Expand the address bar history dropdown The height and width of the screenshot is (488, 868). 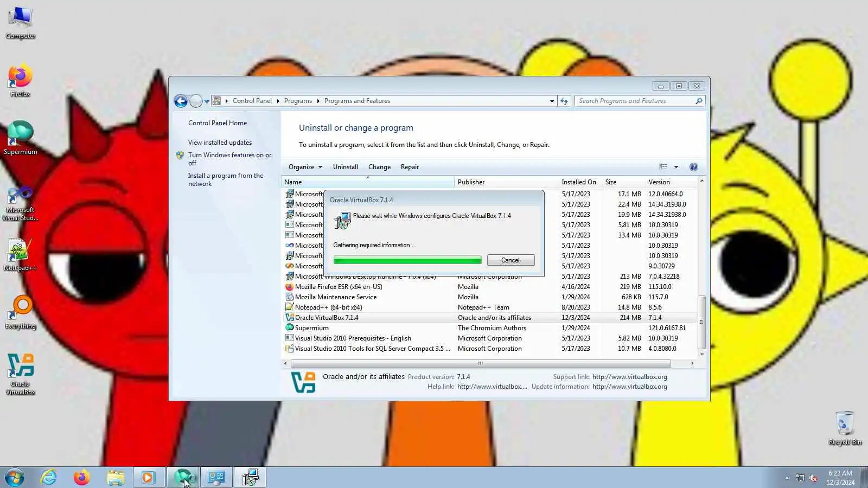pos(552,101)
